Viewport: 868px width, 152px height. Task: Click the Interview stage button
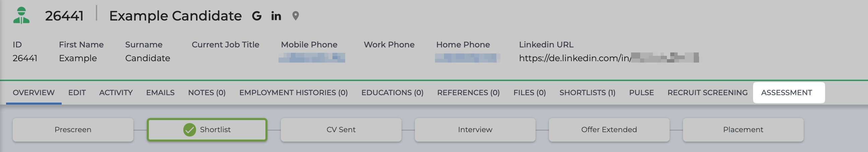(475, 130)
